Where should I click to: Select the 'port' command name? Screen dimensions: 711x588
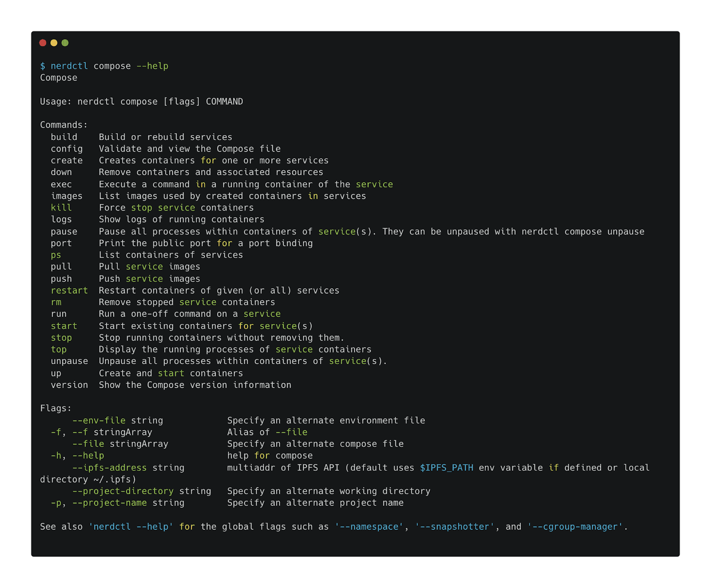61,243
